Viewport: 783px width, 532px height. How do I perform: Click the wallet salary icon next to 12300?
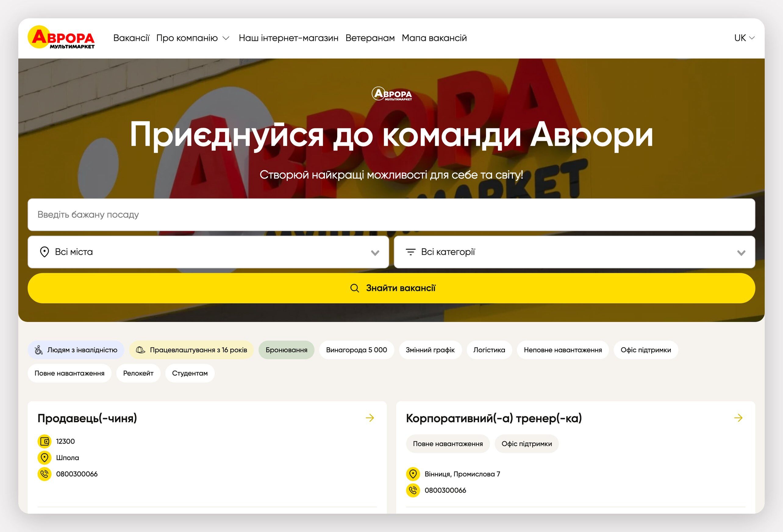[x=45, y=441]
